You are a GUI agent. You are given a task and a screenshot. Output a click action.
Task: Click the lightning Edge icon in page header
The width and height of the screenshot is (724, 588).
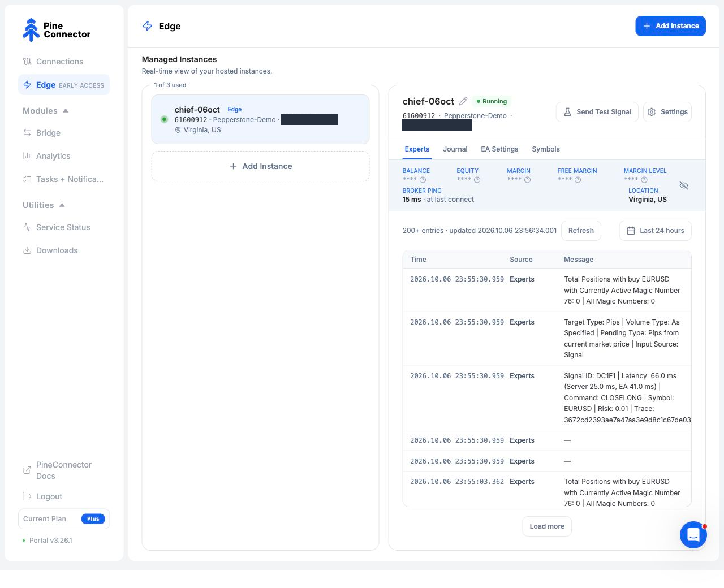pos(147,26)
